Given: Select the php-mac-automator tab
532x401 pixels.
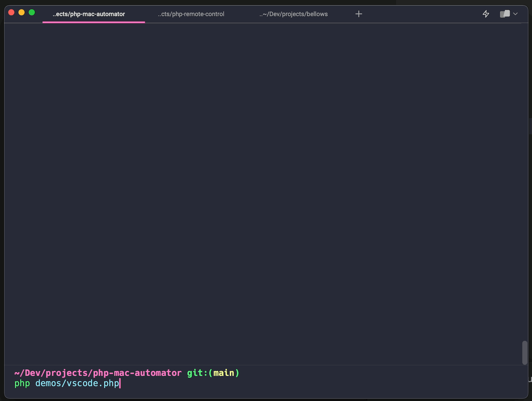Looking at the screenshot, I should pos(89,14).
